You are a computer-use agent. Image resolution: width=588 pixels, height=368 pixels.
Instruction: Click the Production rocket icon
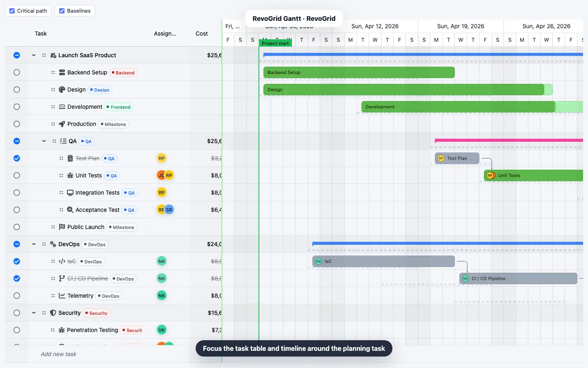(x=62, y=124)
